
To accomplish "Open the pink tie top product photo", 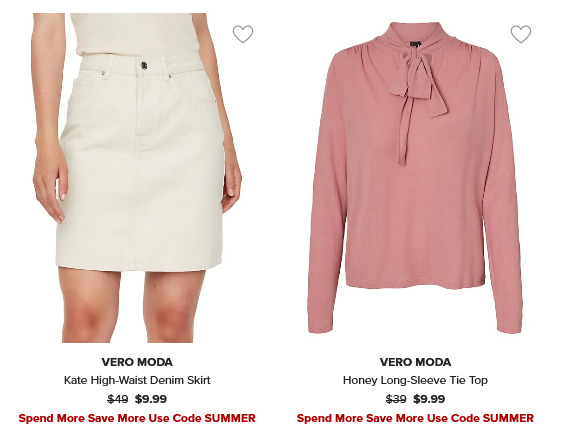I will point(415,178).
